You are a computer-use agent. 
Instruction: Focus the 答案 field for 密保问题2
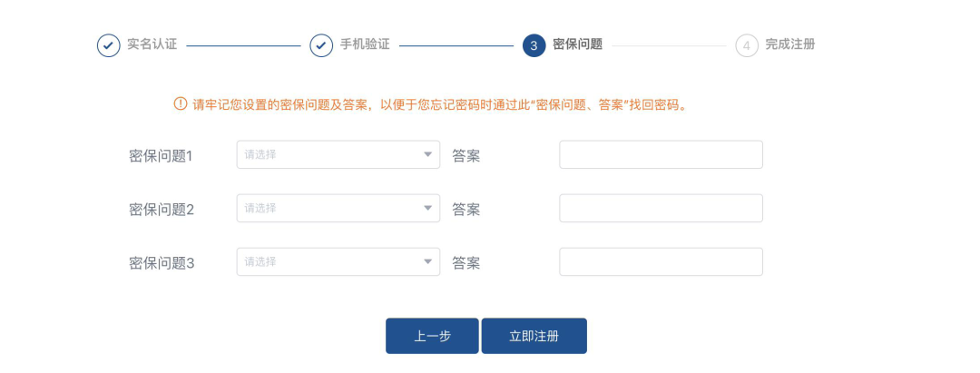pyautogui.click(x=661, y=208)
